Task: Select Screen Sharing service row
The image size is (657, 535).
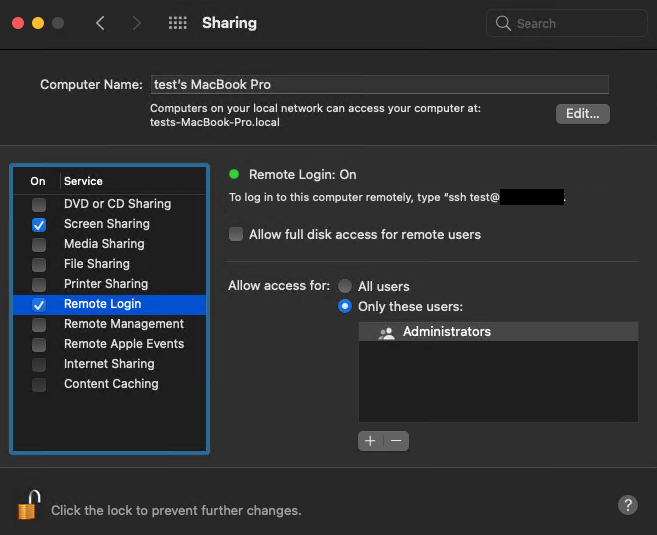Action: click(x=109, y=224)
